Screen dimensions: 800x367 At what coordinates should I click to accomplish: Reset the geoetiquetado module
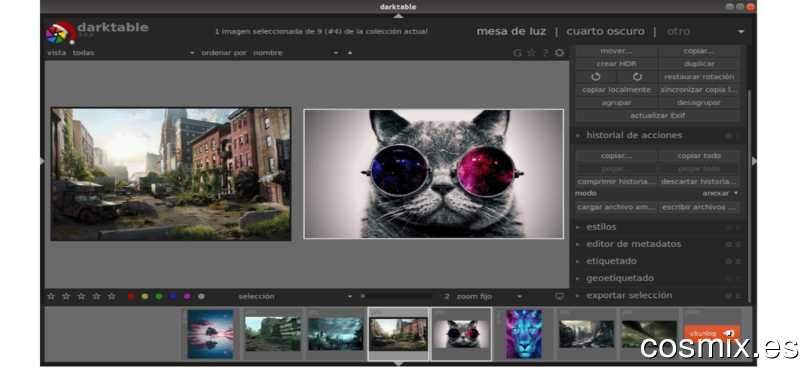tap(729, 279)
